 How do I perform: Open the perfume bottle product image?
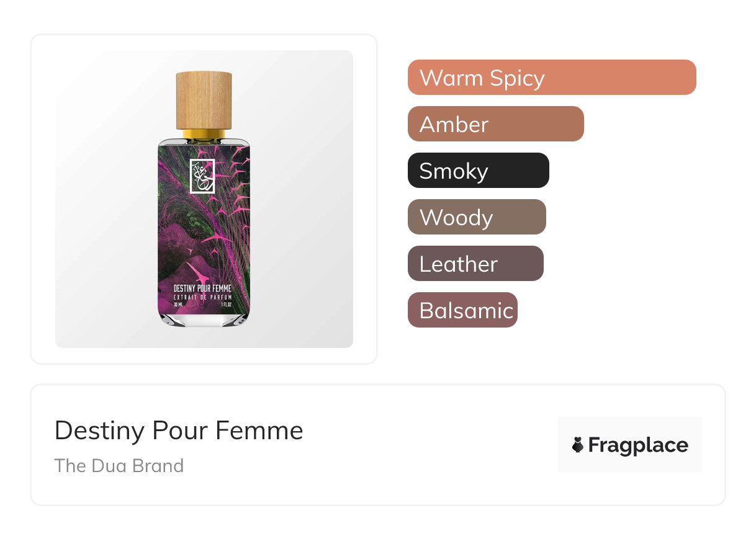tap(204, 199)
